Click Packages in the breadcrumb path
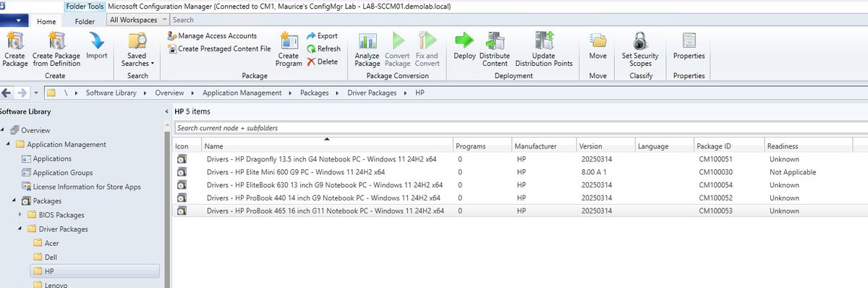868x288 pixels. (x=314, y=93)
